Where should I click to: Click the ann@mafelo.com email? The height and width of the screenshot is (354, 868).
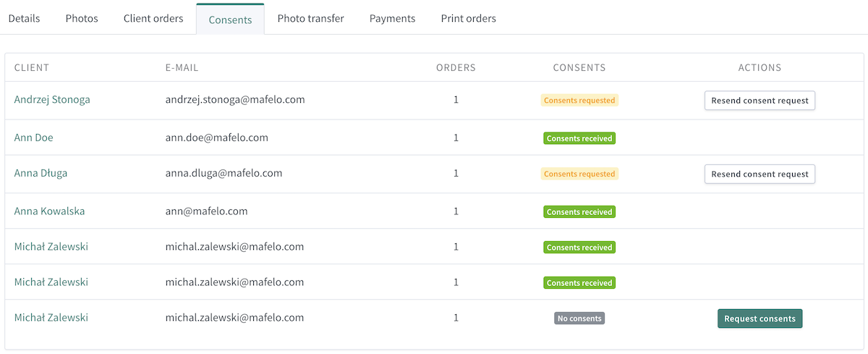[x=206, y=211]
